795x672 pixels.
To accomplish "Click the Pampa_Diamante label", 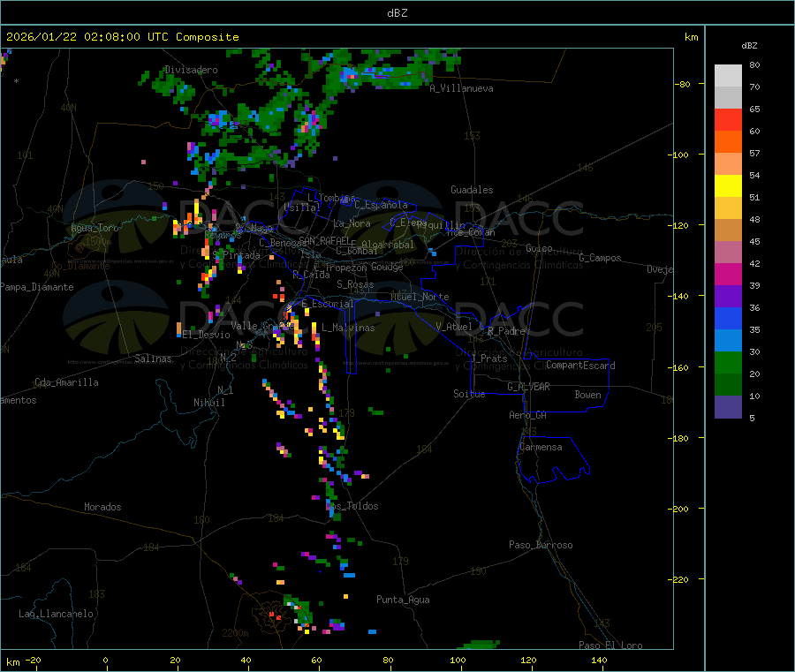I will 37,287.
